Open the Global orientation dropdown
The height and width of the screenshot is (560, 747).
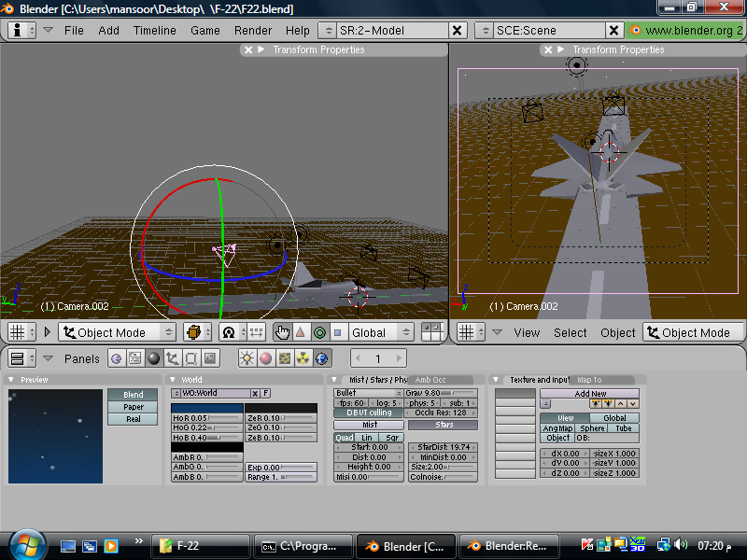pos(381,332)
